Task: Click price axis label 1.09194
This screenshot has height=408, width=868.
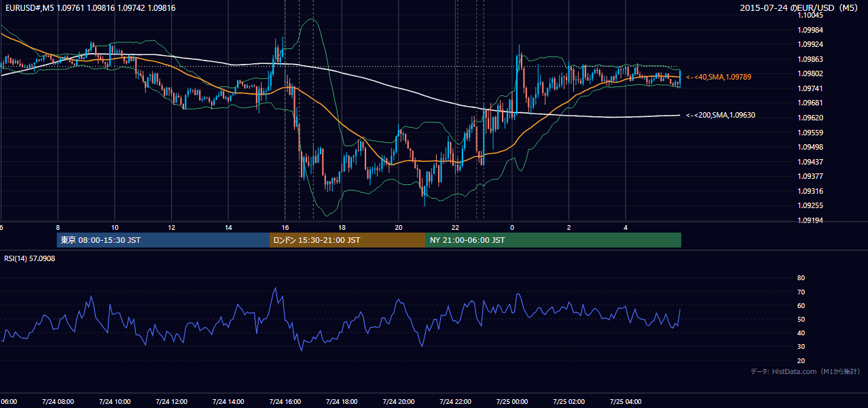Action: click(810, 220)
